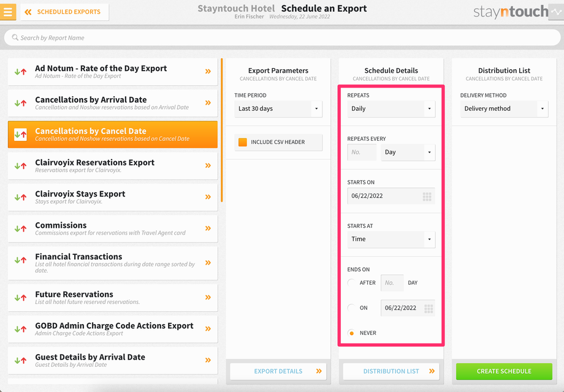
Task: Open the Repeats Daily dropdown
Action: pos(391,108)
